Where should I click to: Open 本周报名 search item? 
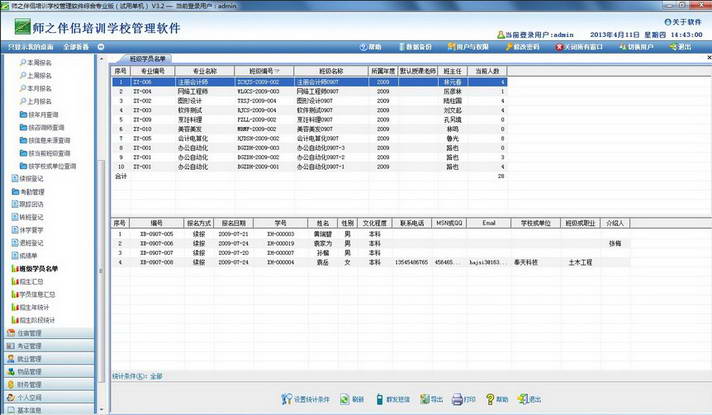[x=35, y=63]
